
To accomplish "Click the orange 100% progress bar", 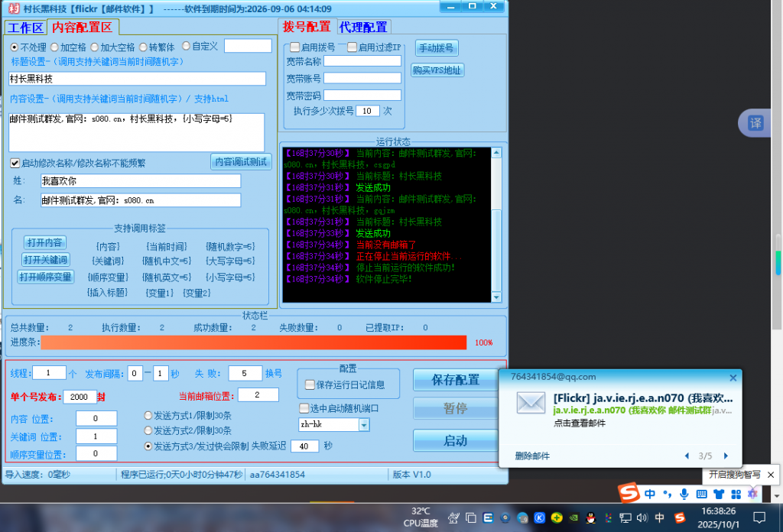I will [x=252, y=342].
